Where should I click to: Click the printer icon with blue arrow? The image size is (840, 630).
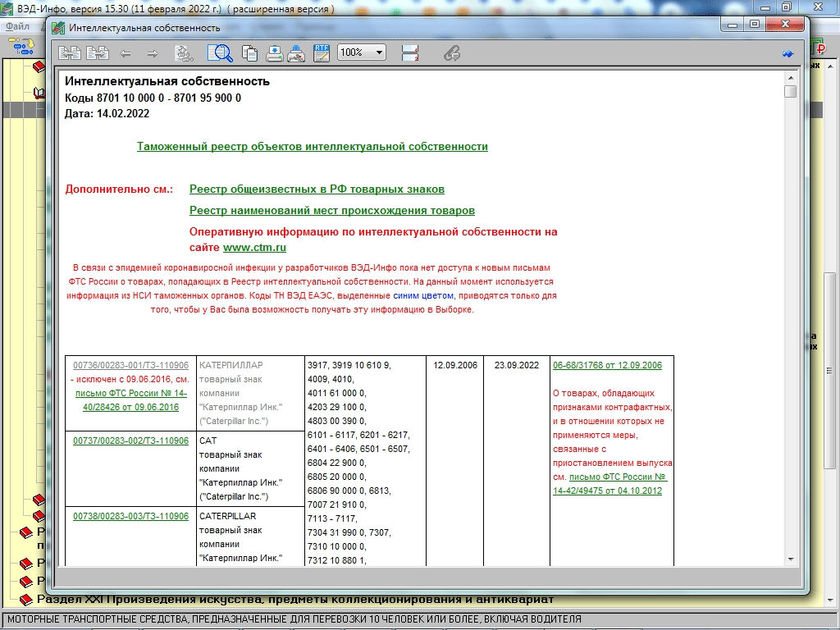(x=274, y=53)
